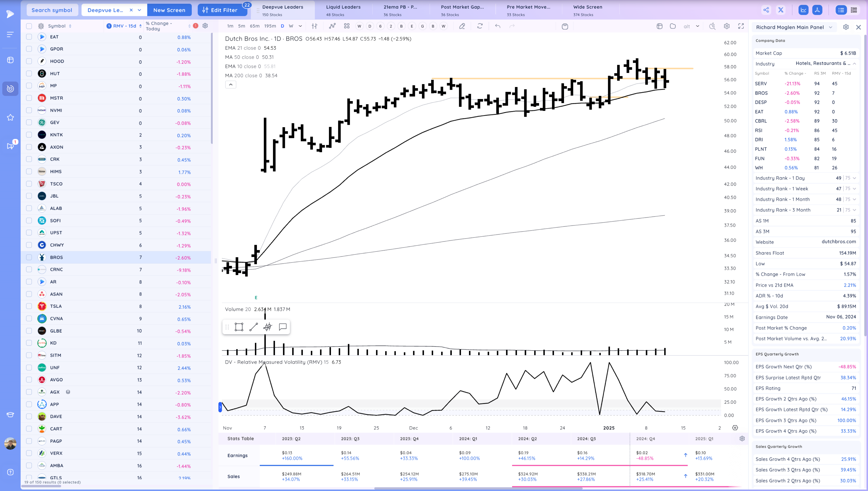868x491 pixels.
Task: Open the dutchbros.com website link
Action: pyautogui.click(x=839, y=242)
